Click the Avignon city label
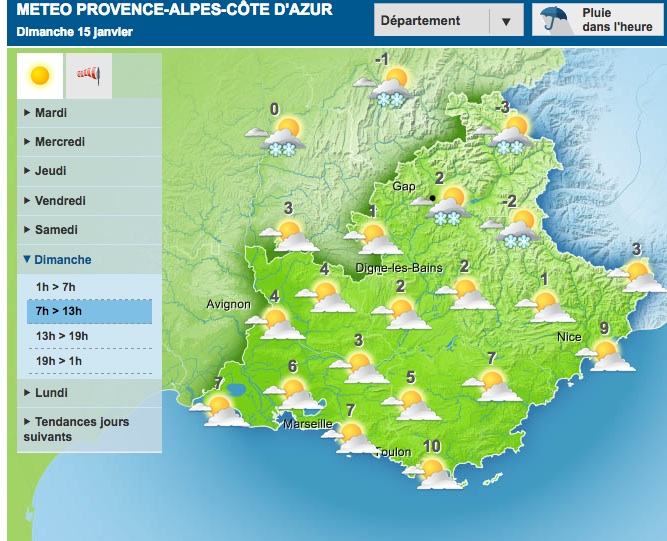The width and height of the screenshot is (667, 541). coord(228,304)
